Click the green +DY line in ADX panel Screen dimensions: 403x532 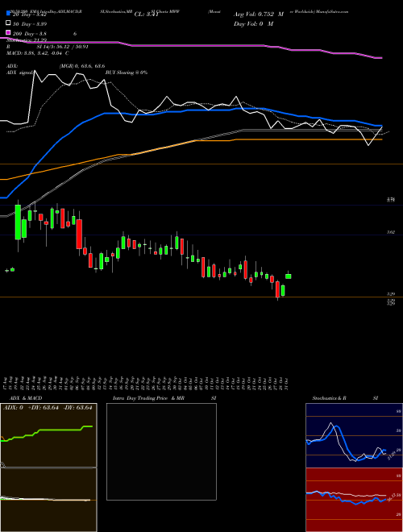pos(47,433)
